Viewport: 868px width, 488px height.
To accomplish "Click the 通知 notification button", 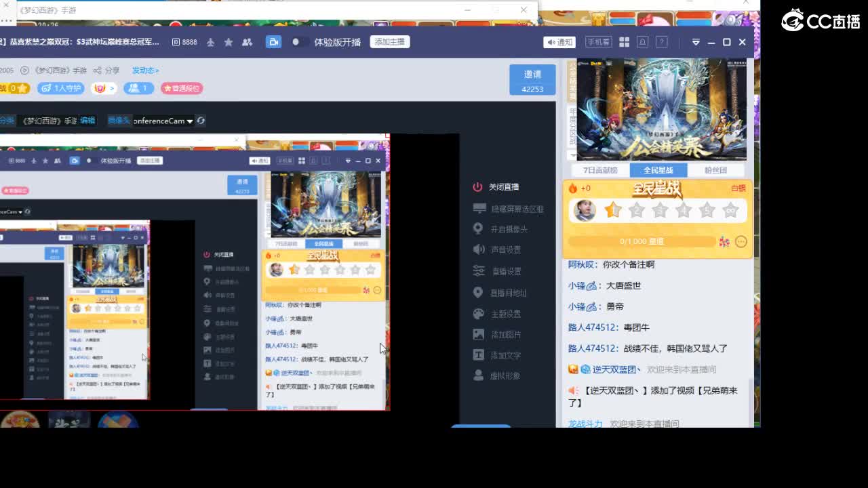I will coord(559,42).
